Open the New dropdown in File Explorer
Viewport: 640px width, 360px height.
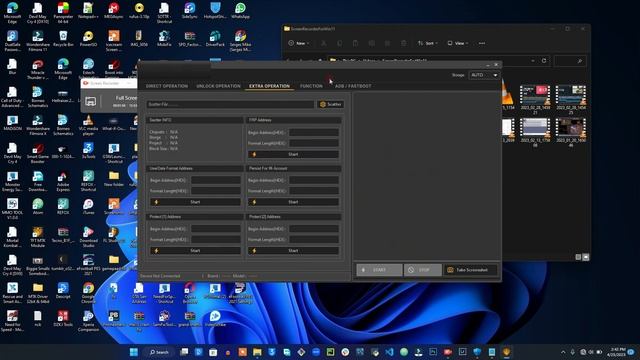pos(299,43)
